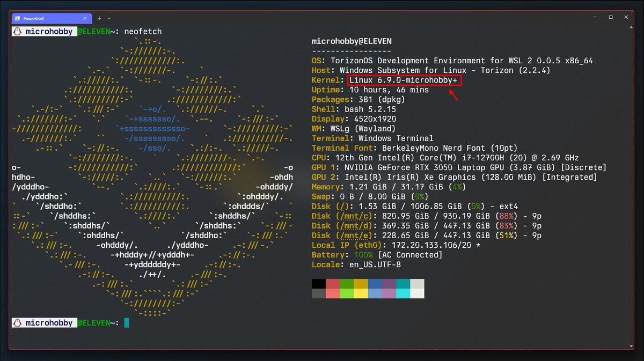
Task: Click the 'OS: TorizonOS Development Environment' line
Action: coord(452,61)
